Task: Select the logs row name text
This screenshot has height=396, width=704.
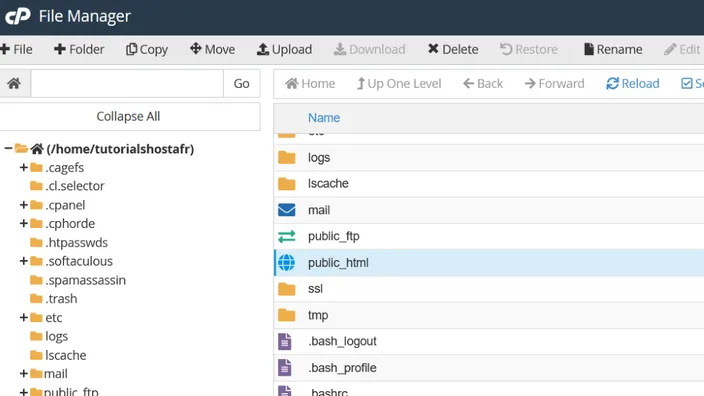Action: click(x=319, y=158)
